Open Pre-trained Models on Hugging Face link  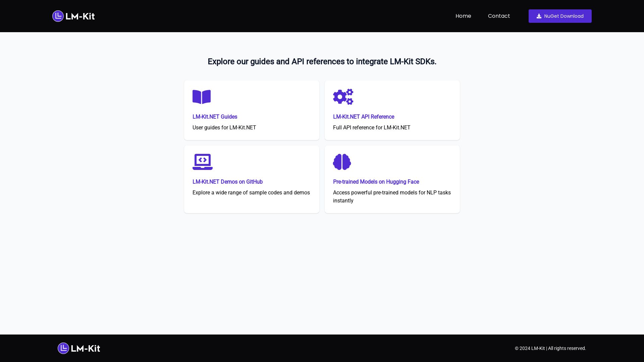pos(376,182)
